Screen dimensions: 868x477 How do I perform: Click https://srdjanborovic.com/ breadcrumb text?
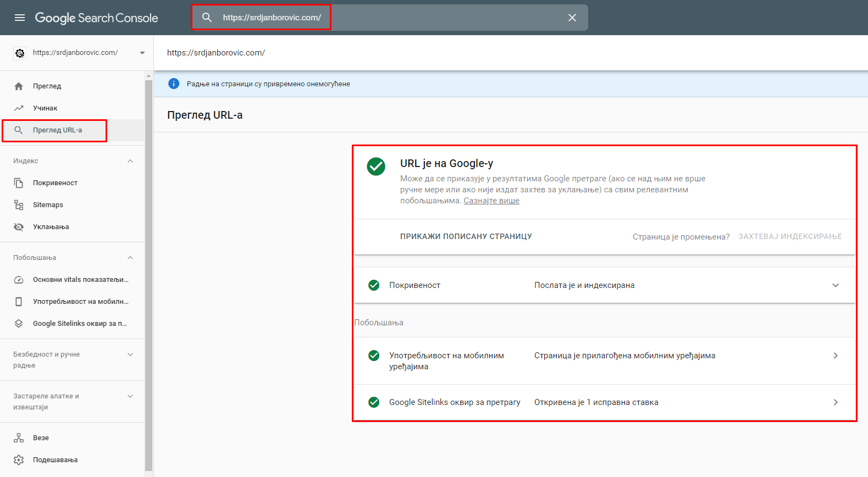216,53
